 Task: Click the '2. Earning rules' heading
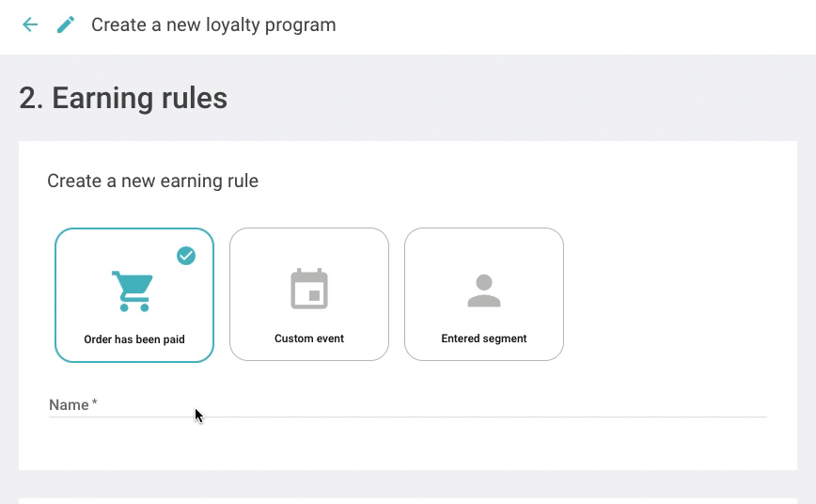(x=123, y=99)
